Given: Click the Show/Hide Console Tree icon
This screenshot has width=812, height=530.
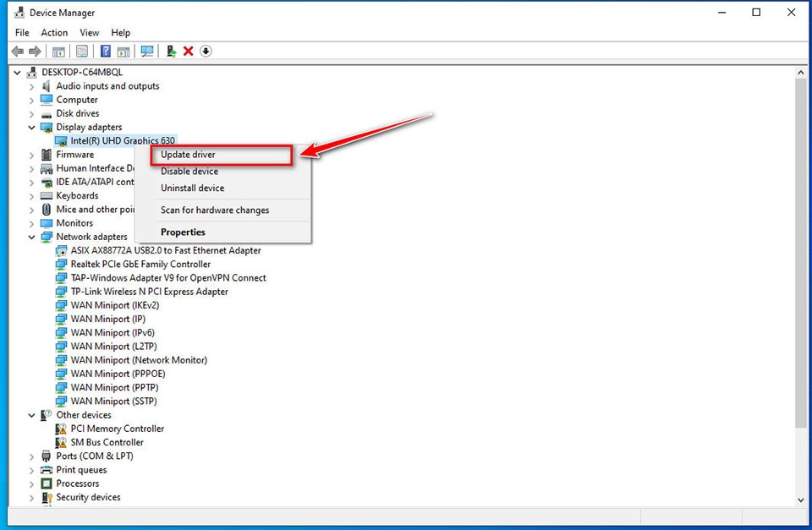Looking at the screenshot, I should point(58,51).
